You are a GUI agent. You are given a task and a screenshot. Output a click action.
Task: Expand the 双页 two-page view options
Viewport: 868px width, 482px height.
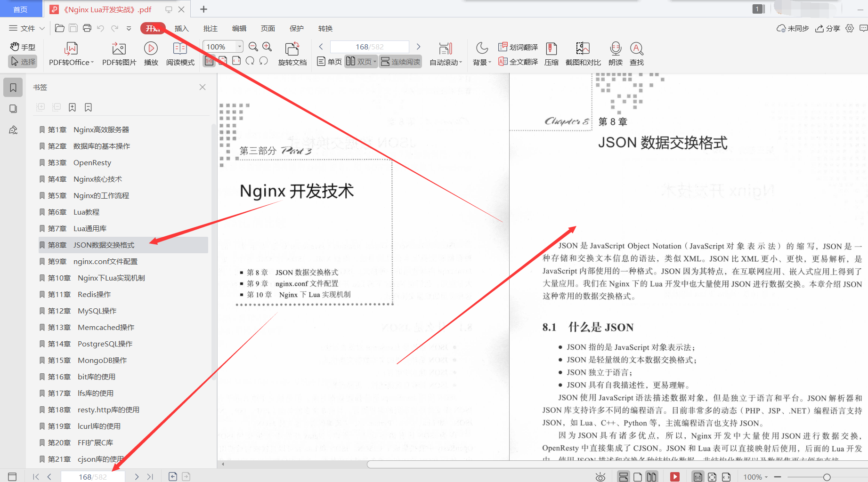373,61
